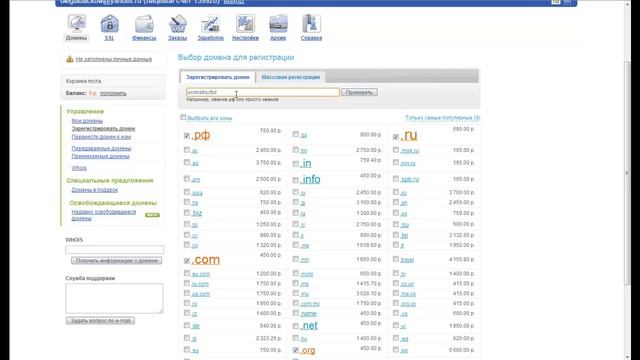Open Принимаемые домены link
Screen dimensions: 640x360
point(100,156)
